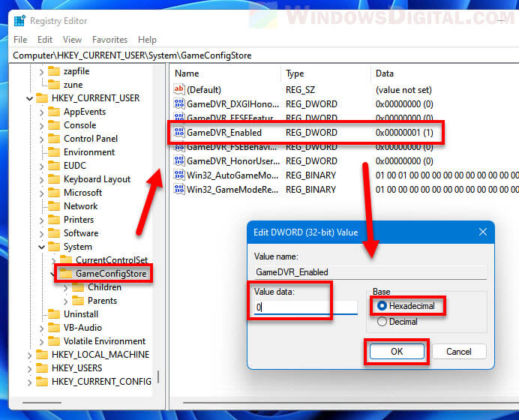Screen dimensions: 519x420
Task: Select the GameConfigStore folder icon
Action: pyautogui.click(x=66, y=274)
